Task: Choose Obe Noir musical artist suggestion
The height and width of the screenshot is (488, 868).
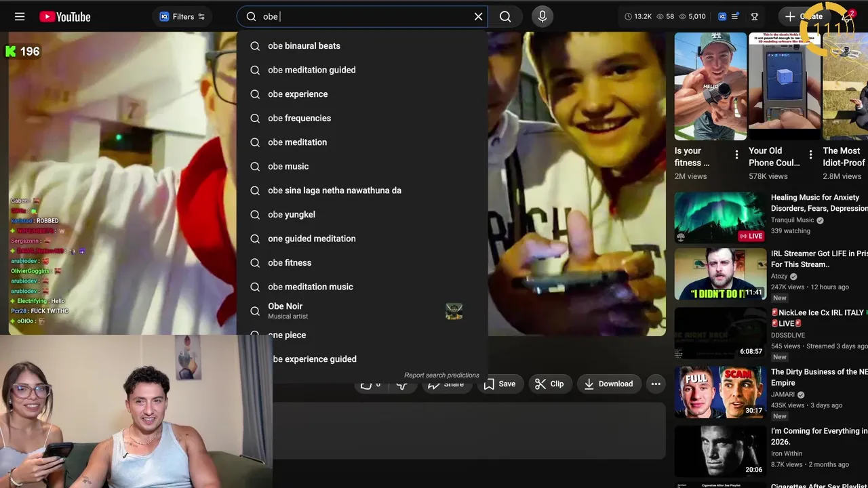Action: (x=362, y=311)
